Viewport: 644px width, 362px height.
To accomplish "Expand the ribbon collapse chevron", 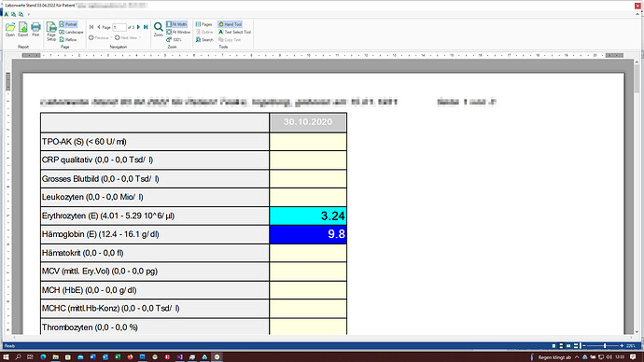I will [637, 14].
